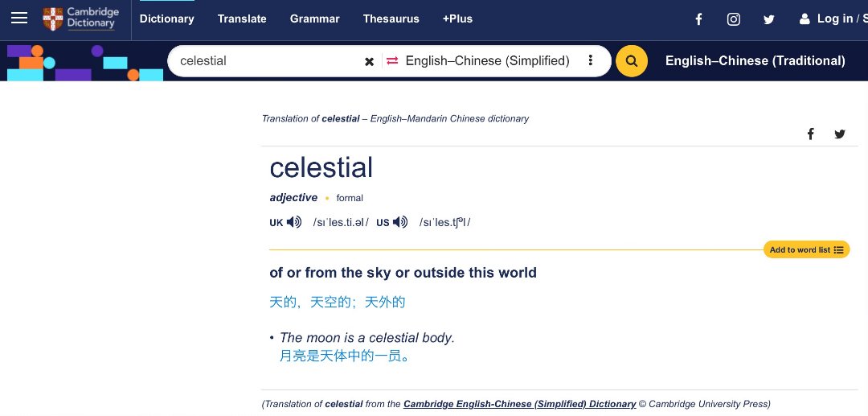Go to the Grammar section
The height and width of the screenshot is (416, 868).
pyautogui.click(x=314, y=19)
